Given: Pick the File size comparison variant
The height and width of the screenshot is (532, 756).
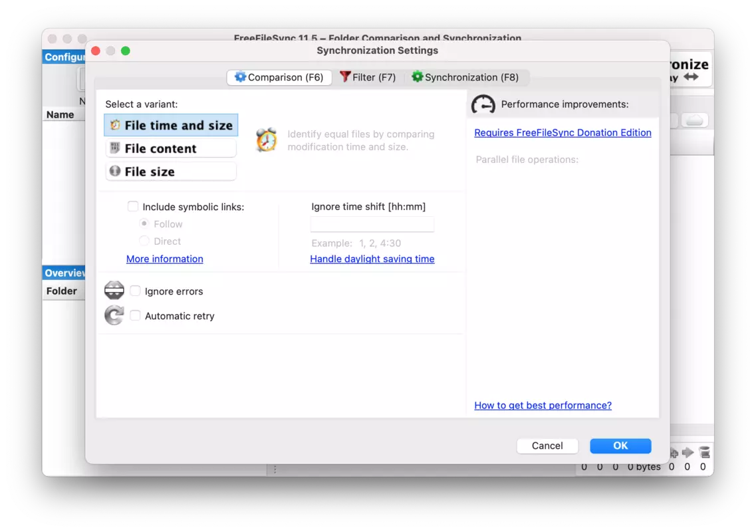Looking at the screenshot, I should coord(171,172).
